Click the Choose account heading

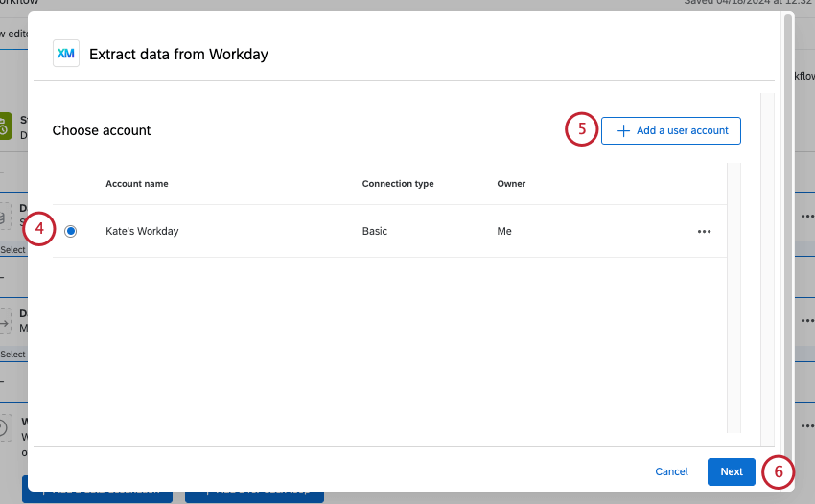[x=102, y=130]
